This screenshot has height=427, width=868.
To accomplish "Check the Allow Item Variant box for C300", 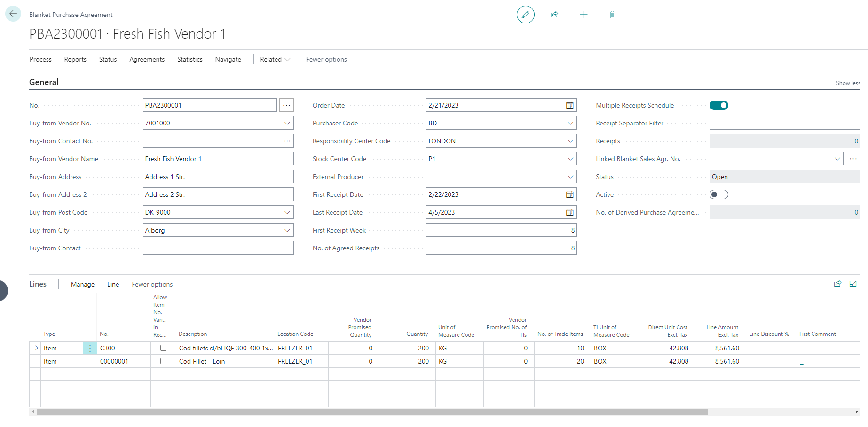I will (x=163, y=348).
